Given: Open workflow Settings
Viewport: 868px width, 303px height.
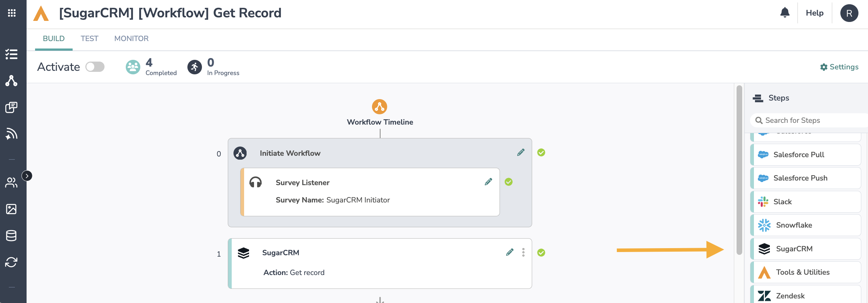Looking at the screenshot, I should pyautogui.click(x=839, y=67).
